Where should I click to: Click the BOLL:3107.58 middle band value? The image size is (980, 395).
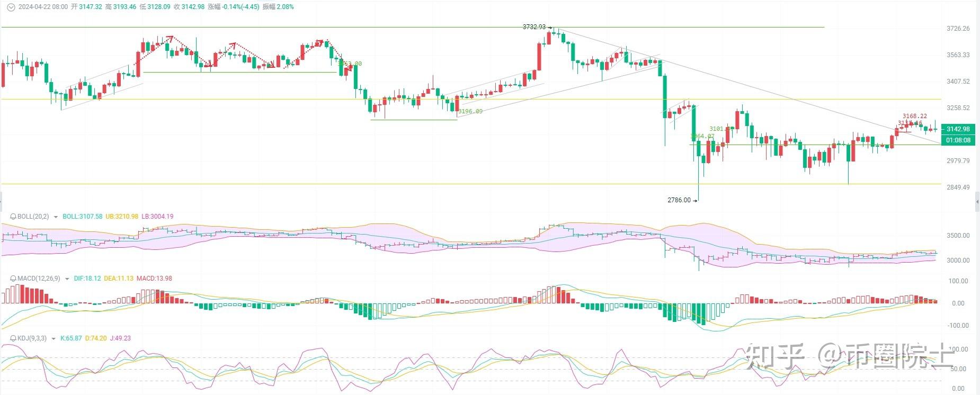coord(83,217)
